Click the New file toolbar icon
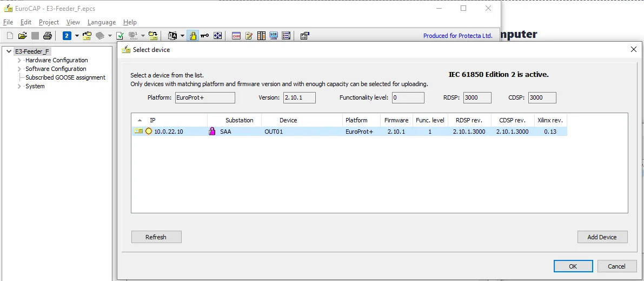Image resolution: width=644 pixels, height=281 pixels. click(11, 36)
